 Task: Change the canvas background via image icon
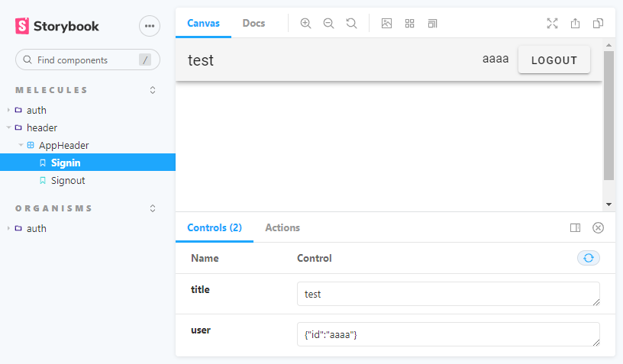(x=386, y=24)
